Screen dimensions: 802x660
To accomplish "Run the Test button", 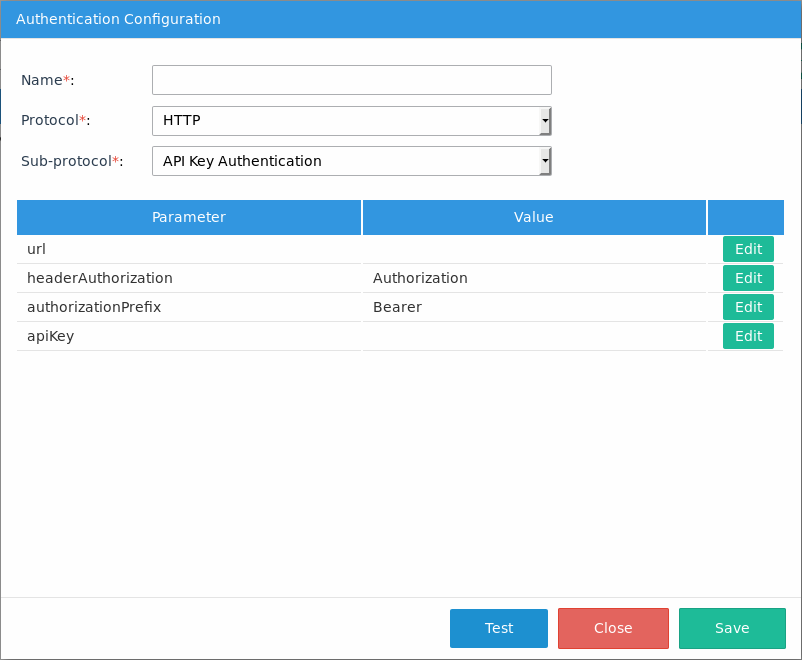I will 498,628.
